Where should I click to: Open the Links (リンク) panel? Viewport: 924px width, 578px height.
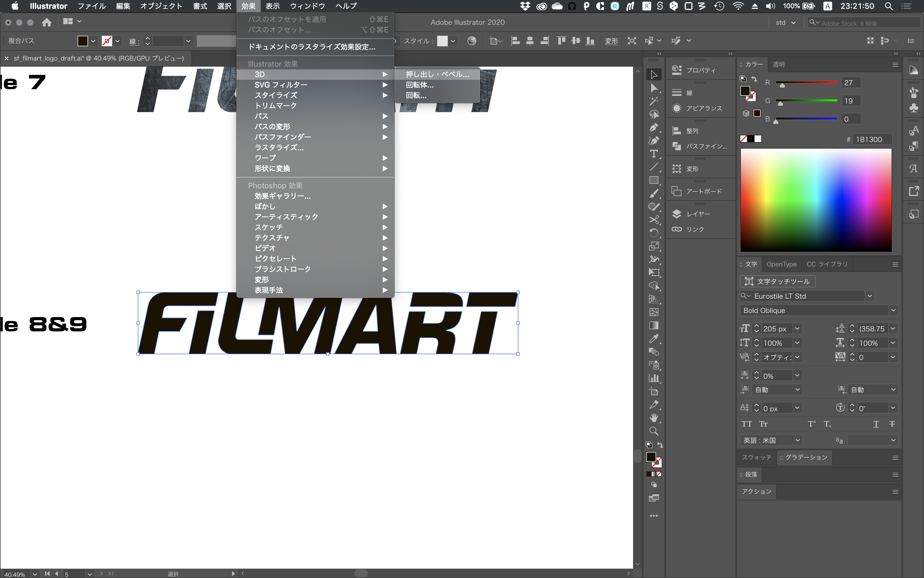pos(700,229)
